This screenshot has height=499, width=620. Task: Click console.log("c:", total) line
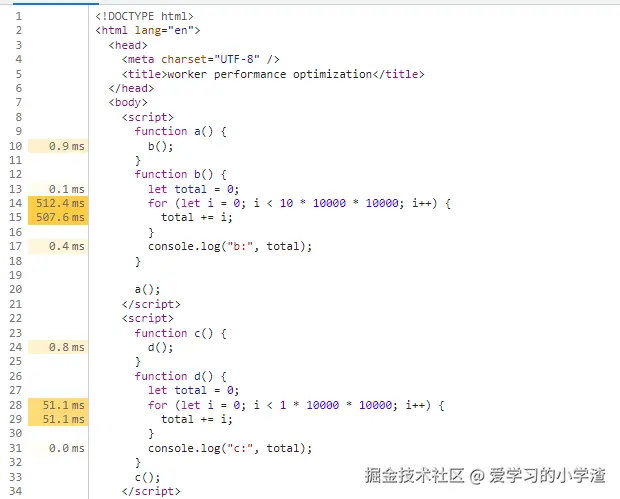[x=230, y=448]
